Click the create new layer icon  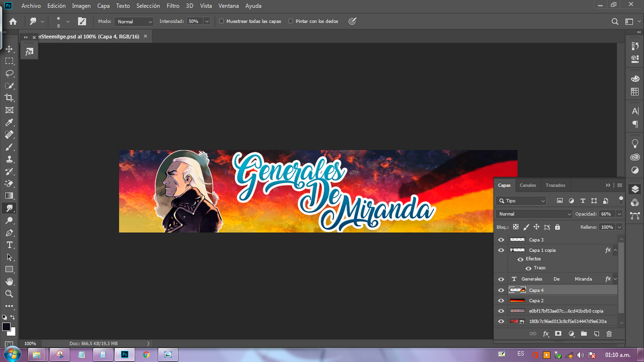[x=596, y=333]
